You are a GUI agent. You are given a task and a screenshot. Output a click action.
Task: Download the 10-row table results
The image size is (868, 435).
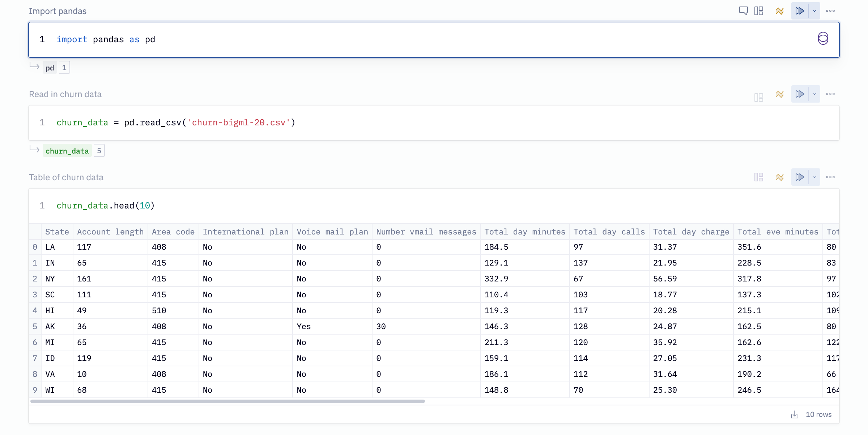coord(794,414)
